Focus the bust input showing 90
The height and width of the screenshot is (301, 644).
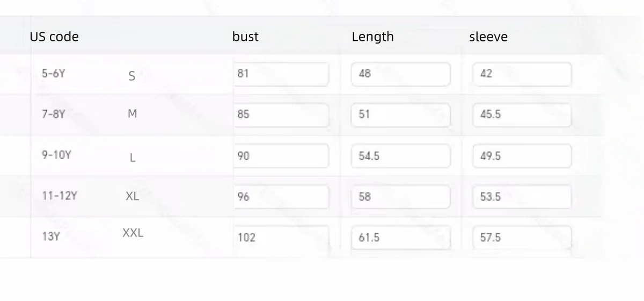pyautogui.click(x=281, y=156)
